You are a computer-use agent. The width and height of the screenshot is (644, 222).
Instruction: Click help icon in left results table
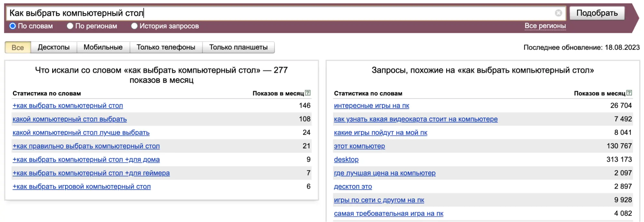[x=308, y=93]
